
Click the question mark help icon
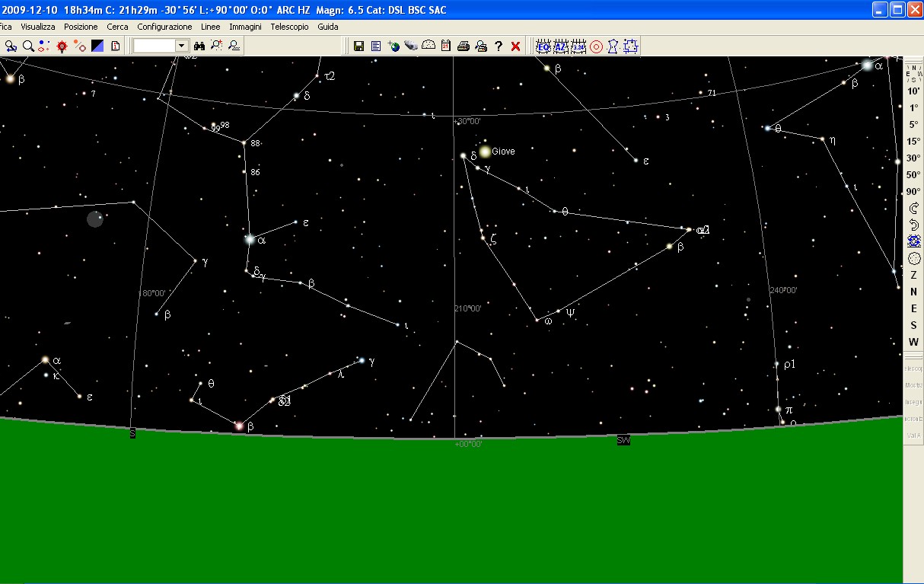coord(499,46)
